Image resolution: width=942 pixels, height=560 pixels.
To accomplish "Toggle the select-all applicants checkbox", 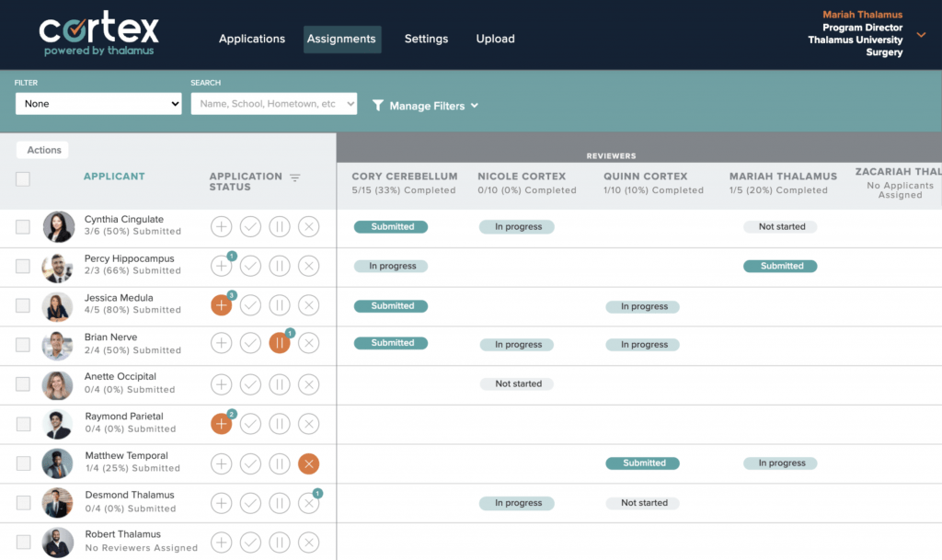I will coord(23,179).
